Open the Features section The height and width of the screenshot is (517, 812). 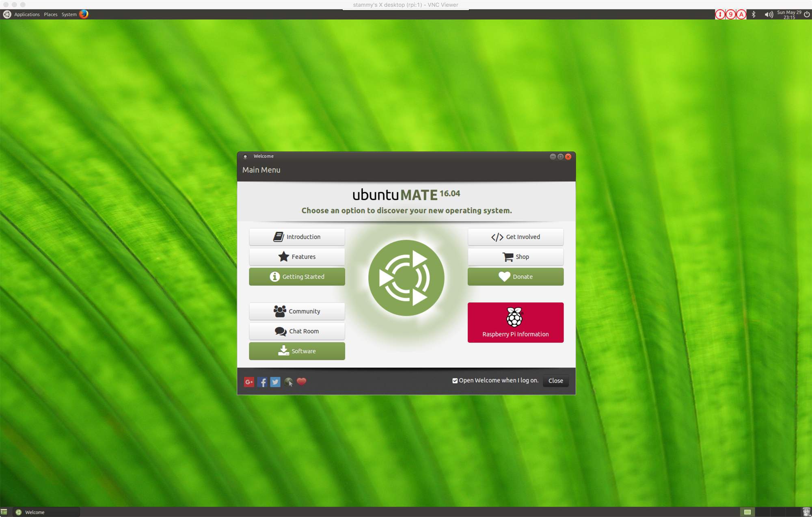[x=297, y=257]
